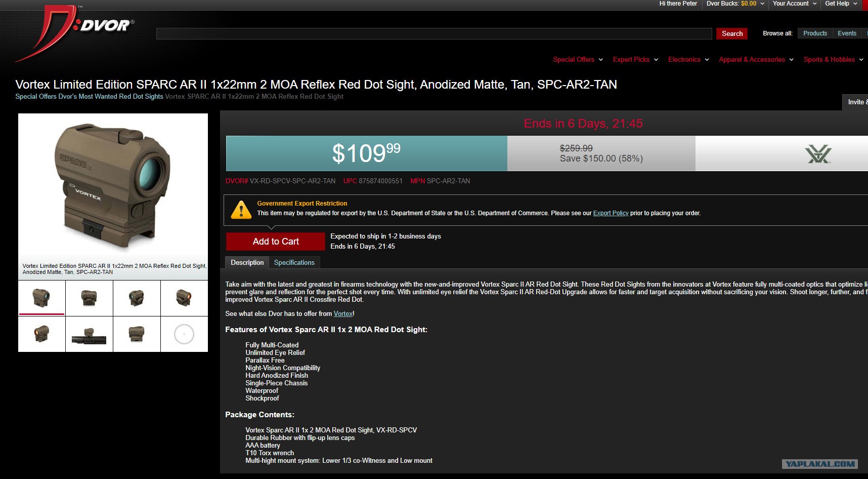Expand the Electronics menu
The width and height of the screenshot is (868, 479).
[688, 59]
